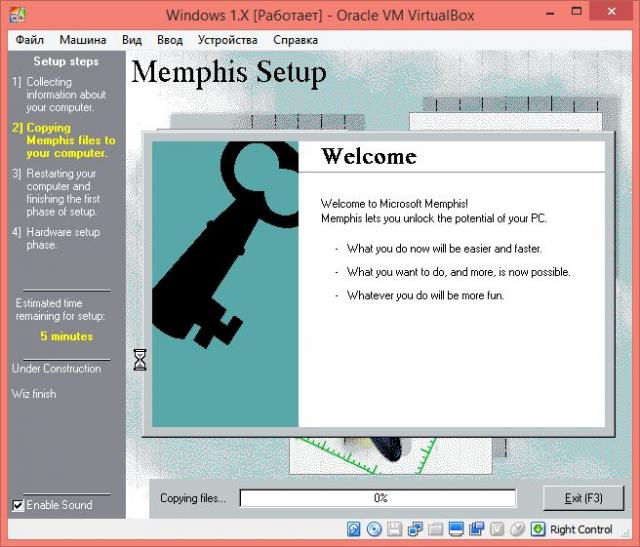Click the Exit (F3) button
640x547 pixels.
click(x=583, y=498)
